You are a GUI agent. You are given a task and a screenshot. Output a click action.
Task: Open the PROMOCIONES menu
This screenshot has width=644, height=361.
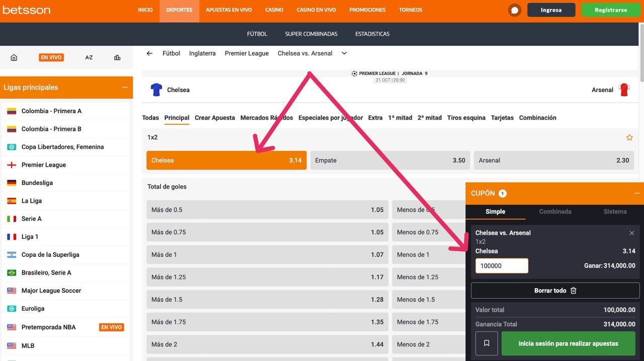click(367, 10)
